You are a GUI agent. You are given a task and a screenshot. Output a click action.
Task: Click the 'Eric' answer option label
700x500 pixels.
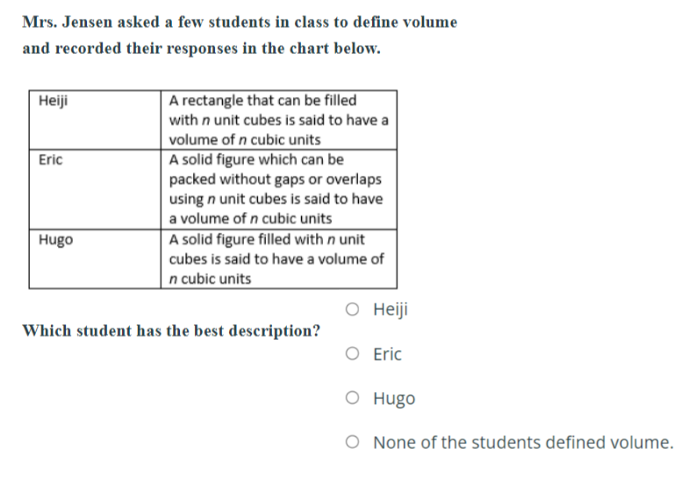[x=387, y=354]
